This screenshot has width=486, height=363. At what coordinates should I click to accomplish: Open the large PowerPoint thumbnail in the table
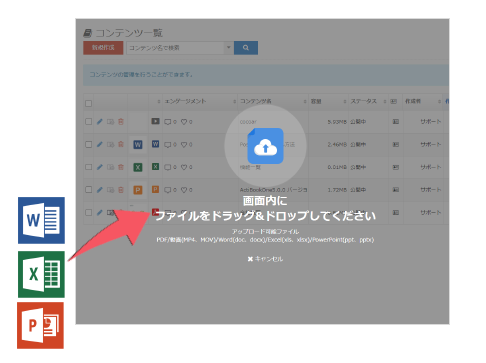click(138, 190)
